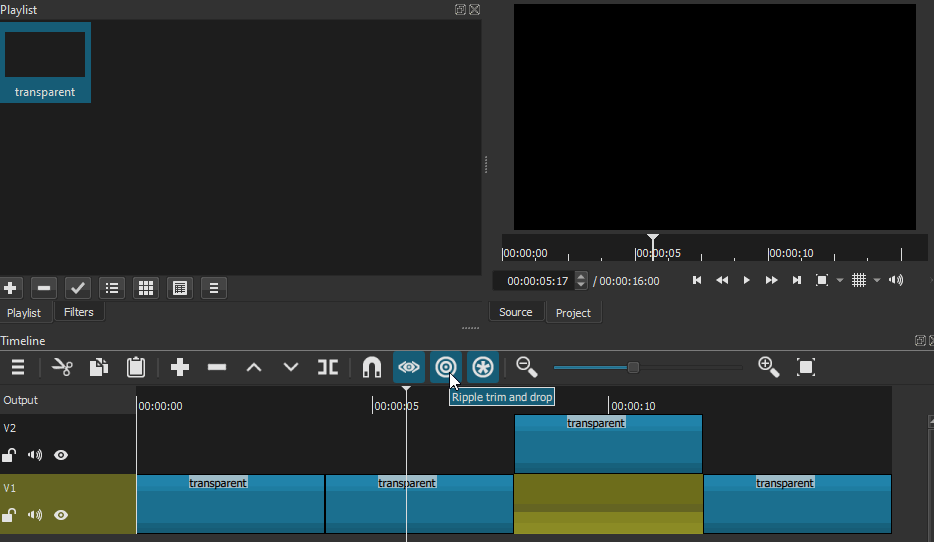Overwrite clip using the down chevron
This screenshot has height=542, width=934.
coord(291,367)
